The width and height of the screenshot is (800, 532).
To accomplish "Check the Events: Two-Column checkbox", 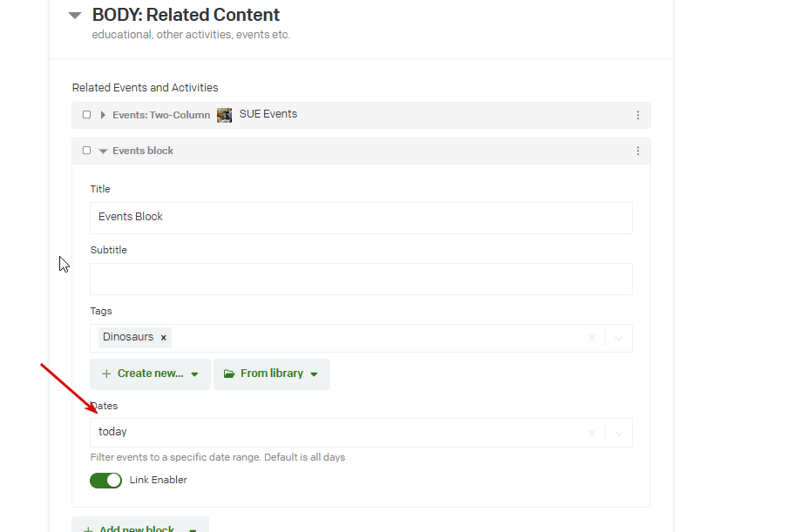I will tap(86, 115).
